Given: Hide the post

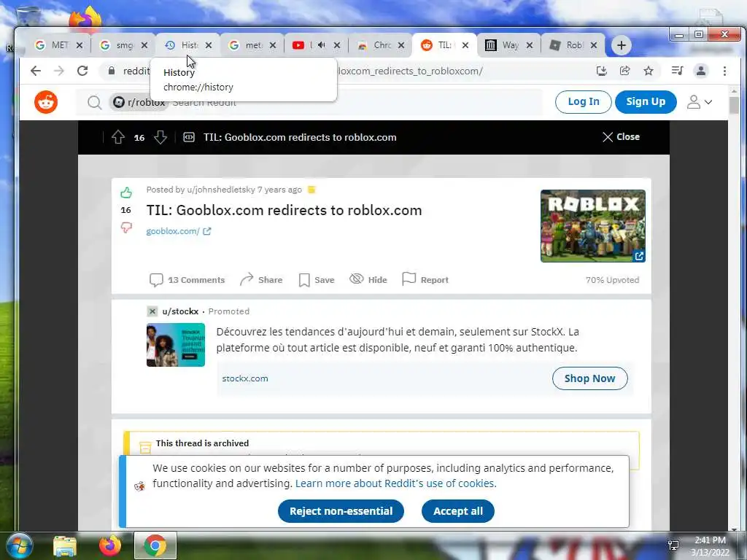Looking at the screenshot, I should (368, 279).
